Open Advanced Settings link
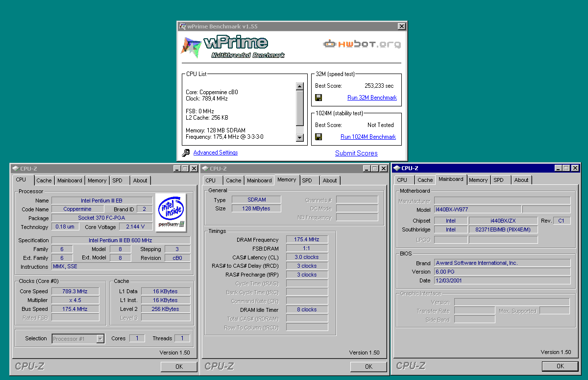Image resolution: width=588 pixels, height=380 pixels. (216, 152)
